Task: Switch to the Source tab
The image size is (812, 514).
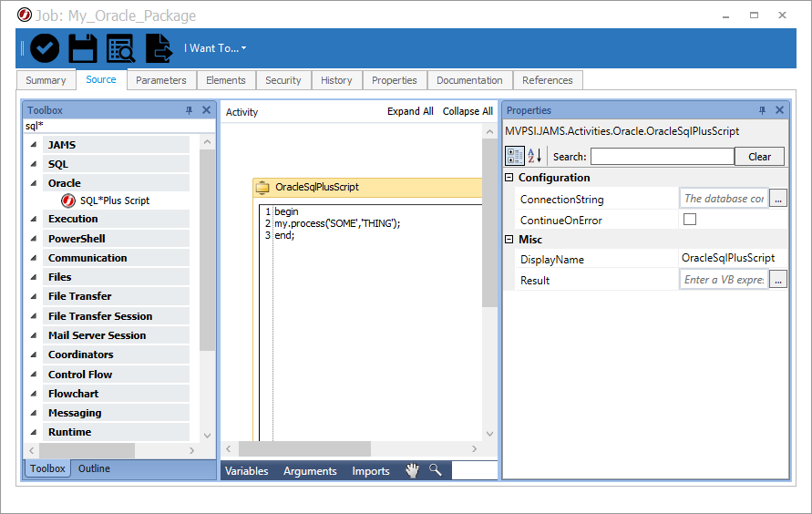Action: point(101,79)
